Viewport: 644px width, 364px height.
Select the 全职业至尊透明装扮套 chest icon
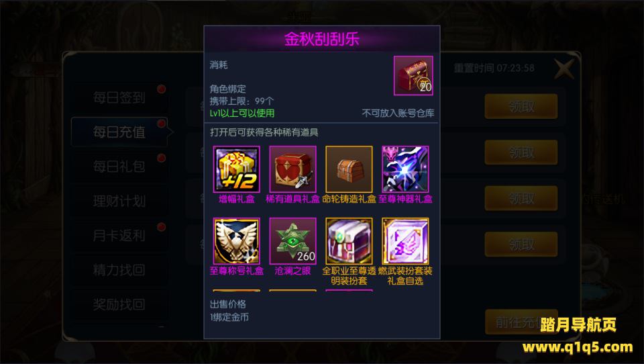tap(349, 241)
